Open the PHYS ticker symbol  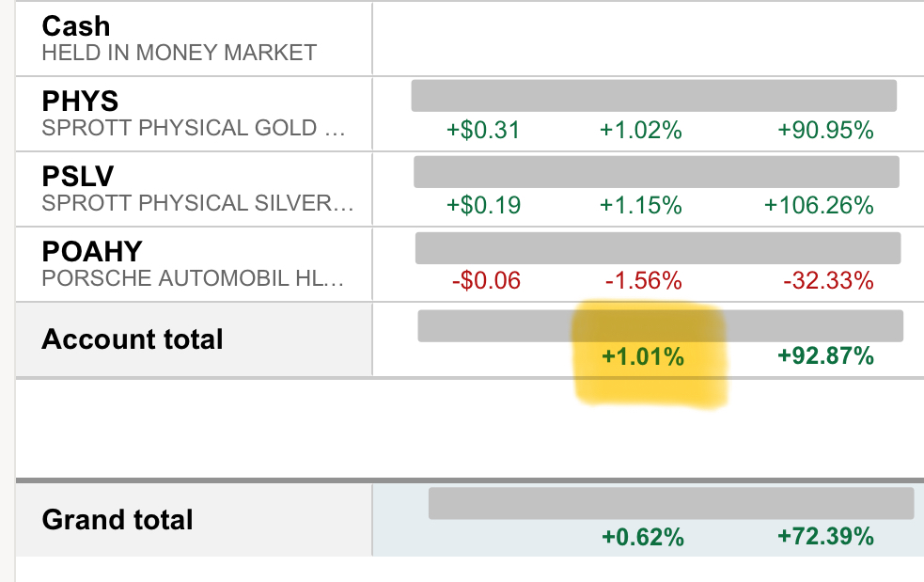pos(80,101)
